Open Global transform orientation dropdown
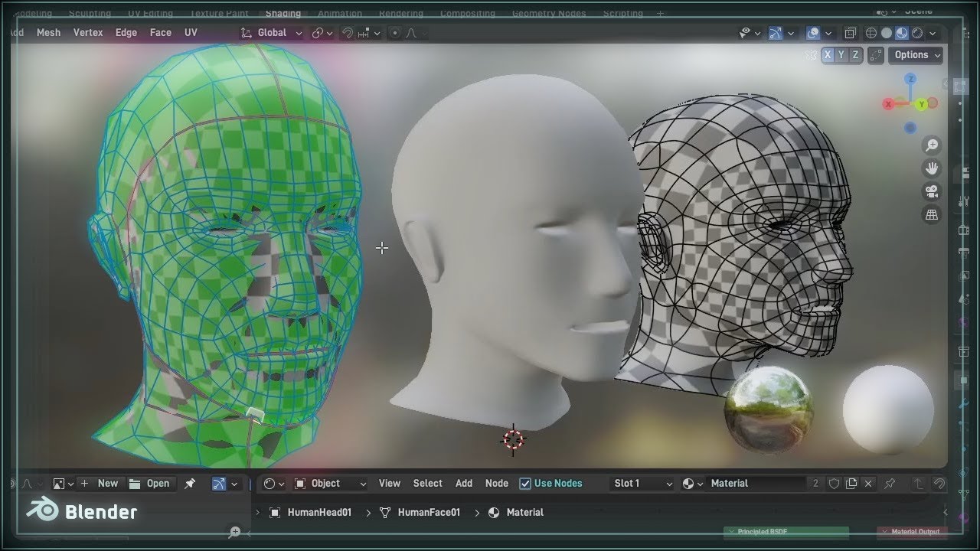The width and height of the screenshot is (980, 551). point(272,33)
